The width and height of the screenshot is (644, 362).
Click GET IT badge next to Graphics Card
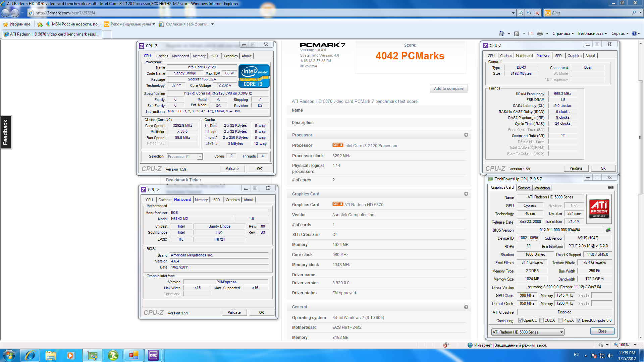pos(338,204)
